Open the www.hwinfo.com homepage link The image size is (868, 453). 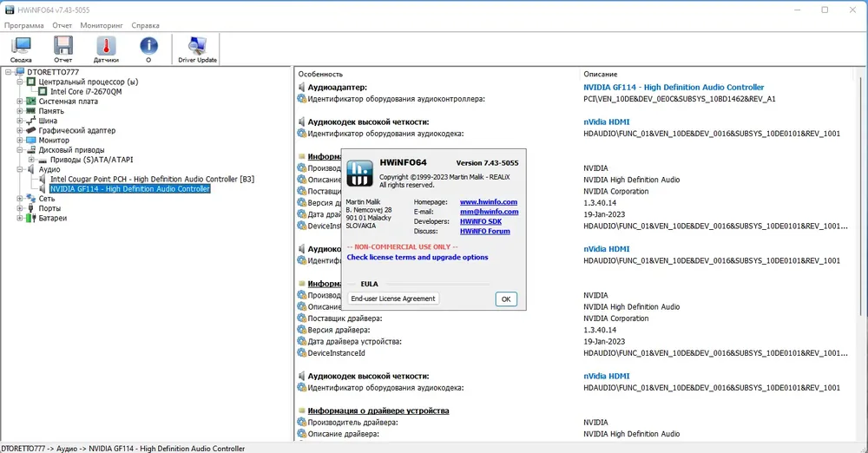click(x=488, y=202)
